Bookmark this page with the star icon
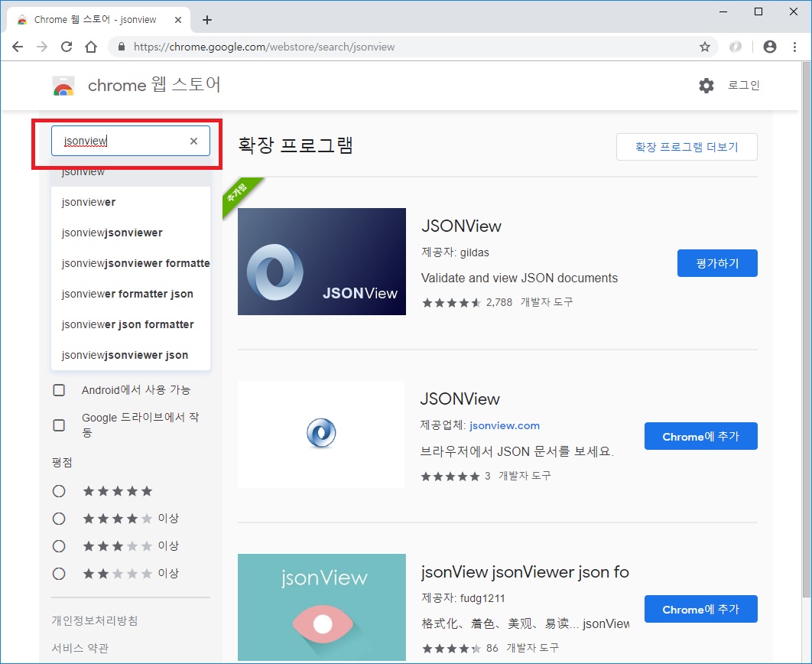812x664 pixels. [705, 47]
